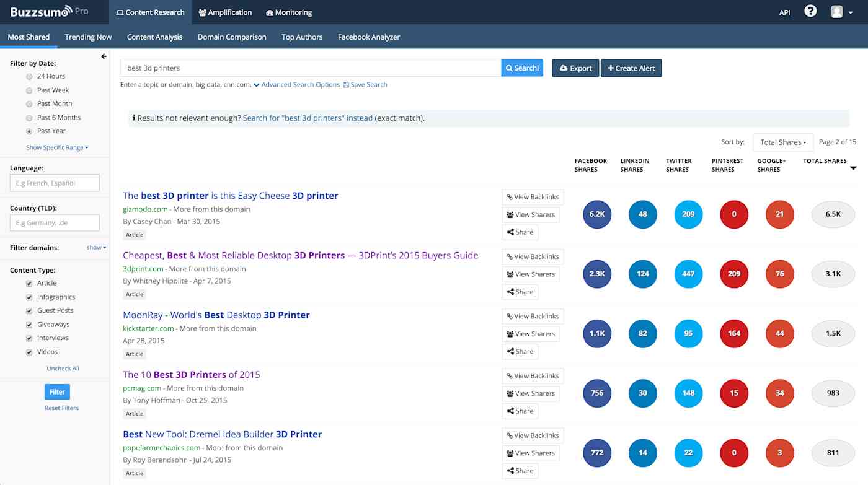This screenshot has height=485, width=868.
Task: Uncheck the Videos content type
Action: point(29,351)
